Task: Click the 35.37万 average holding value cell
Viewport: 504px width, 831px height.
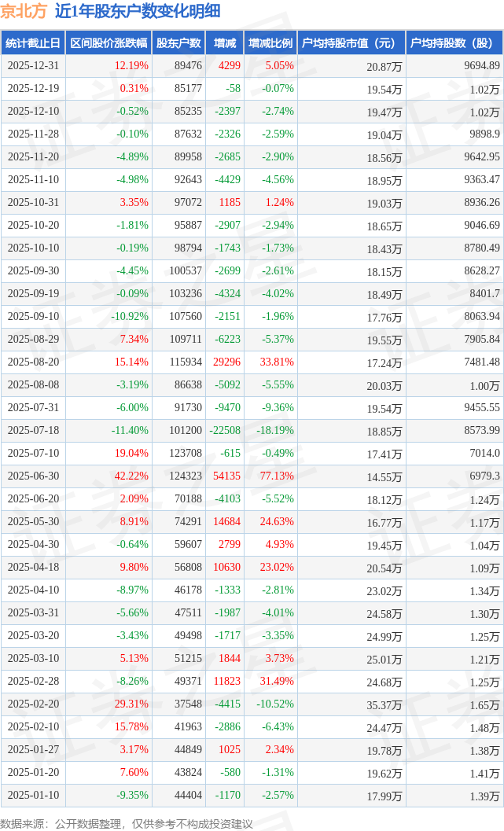Action: [384, 704]
